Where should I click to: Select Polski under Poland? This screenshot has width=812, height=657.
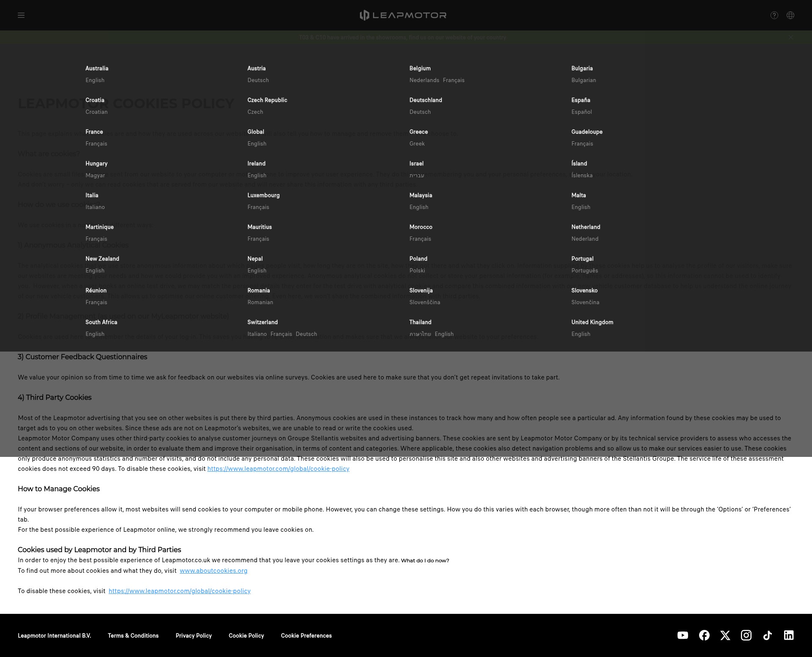pyautogui.click(x=417, y=270)
